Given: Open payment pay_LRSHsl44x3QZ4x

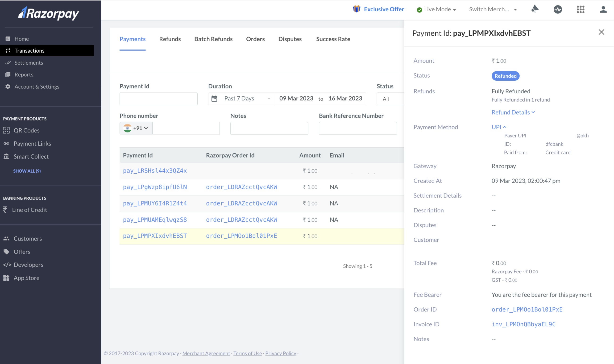Looking at the screenshot, I should click(x=155, y=171).
